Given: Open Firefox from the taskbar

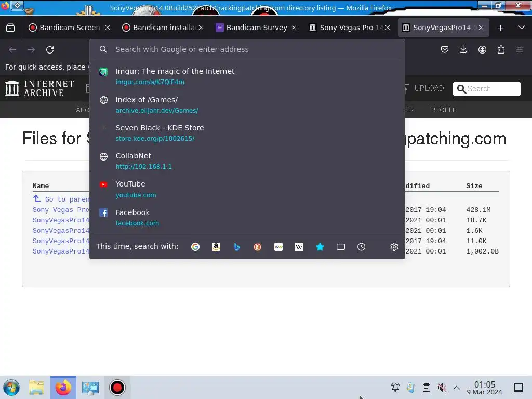Looking at the screenshot, I should (x=63, y=388).
